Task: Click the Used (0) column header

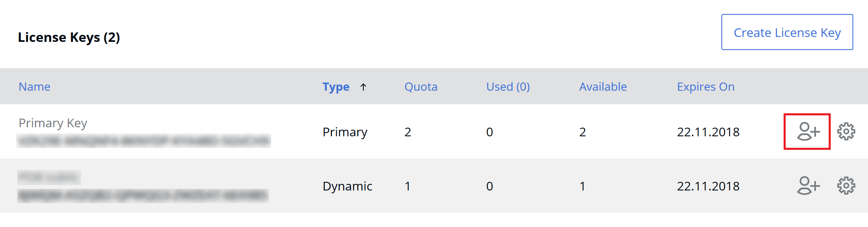Action: (508, 87)
